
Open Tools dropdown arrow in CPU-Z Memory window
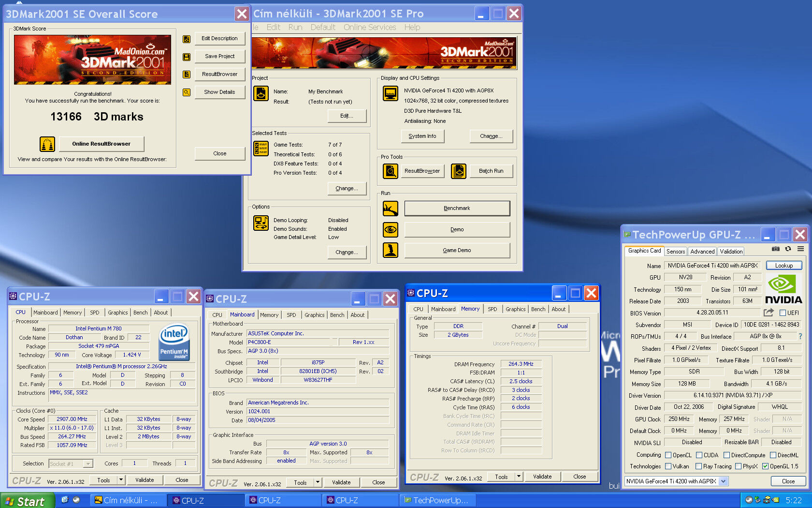pos(519,477)
